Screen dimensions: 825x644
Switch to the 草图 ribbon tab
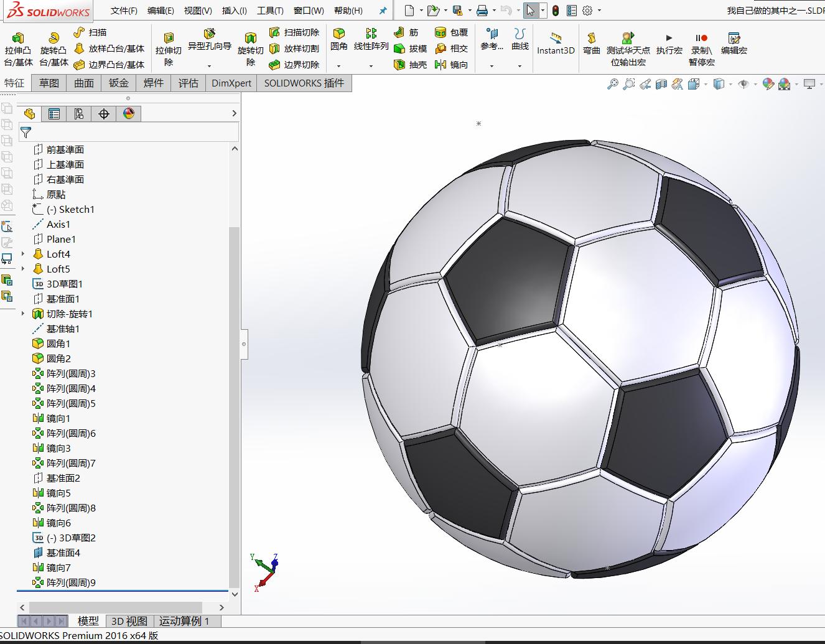pos(48,83)
